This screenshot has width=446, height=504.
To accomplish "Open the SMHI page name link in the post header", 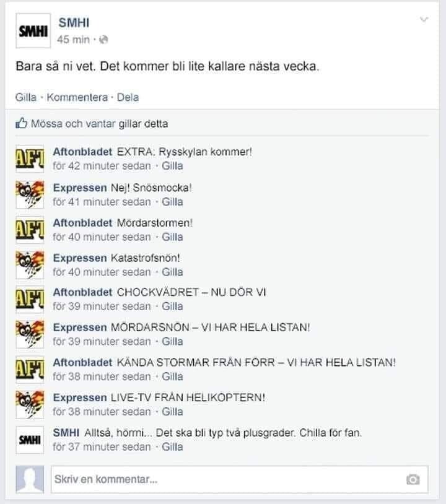I will click(x=74, y=23).
